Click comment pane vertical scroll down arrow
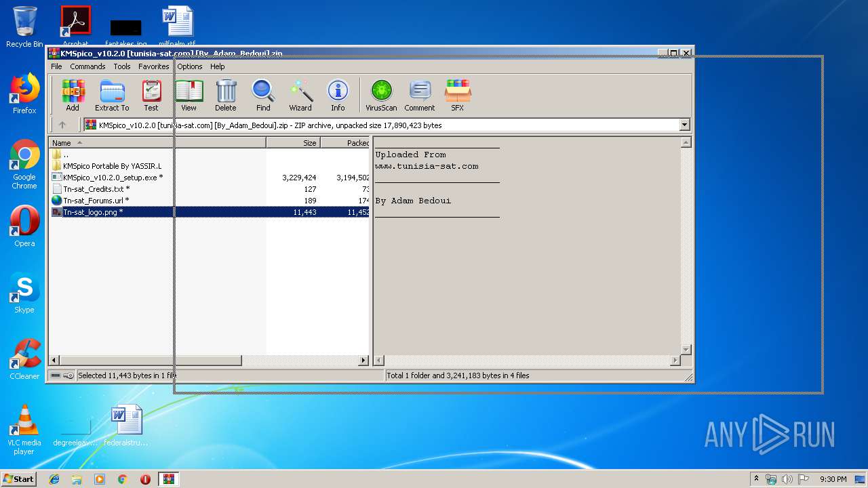 tap(686, 350)
